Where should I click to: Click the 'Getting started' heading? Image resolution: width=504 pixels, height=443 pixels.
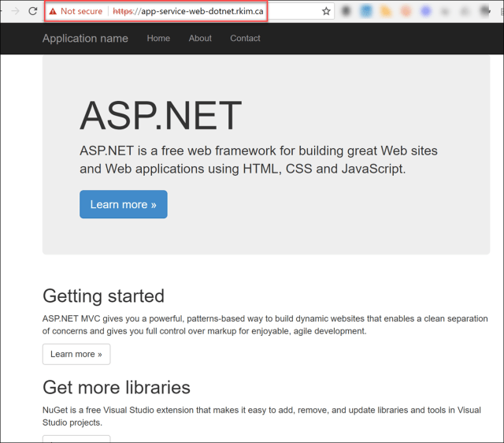(x=103, y=296)
